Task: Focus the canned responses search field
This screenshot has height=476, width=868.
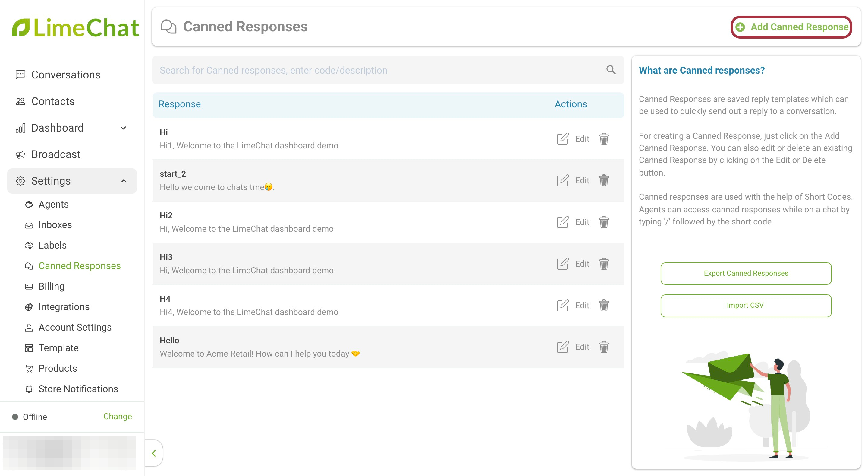Action: 388,70
